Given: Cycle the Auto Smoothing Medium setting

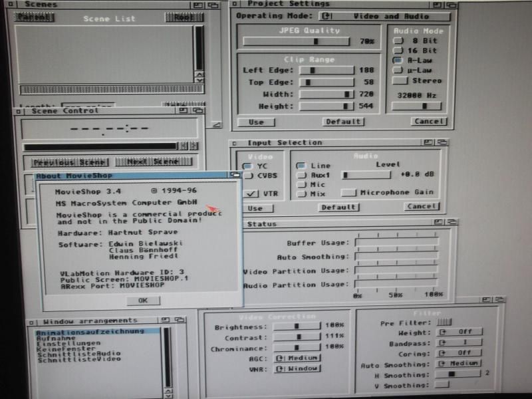Looking at the screenshot, I should point(460,364).
